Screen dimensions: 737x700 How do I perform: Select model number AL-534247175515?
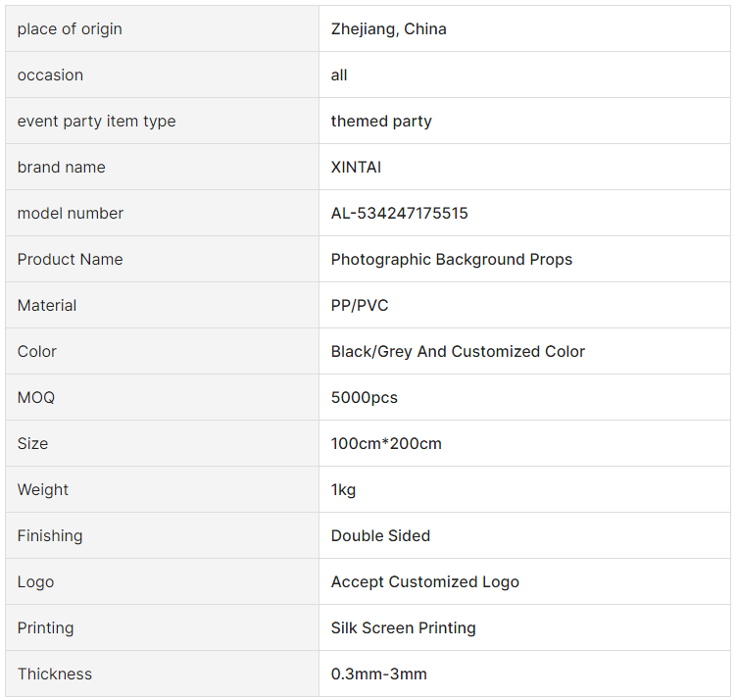(x=399, y=214)
